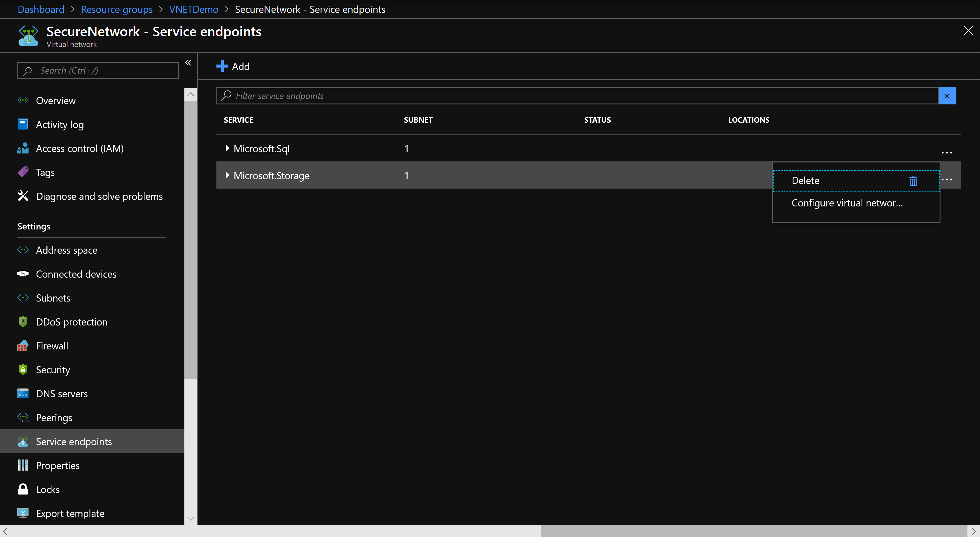Click the Address space icon

click(23, 250)
